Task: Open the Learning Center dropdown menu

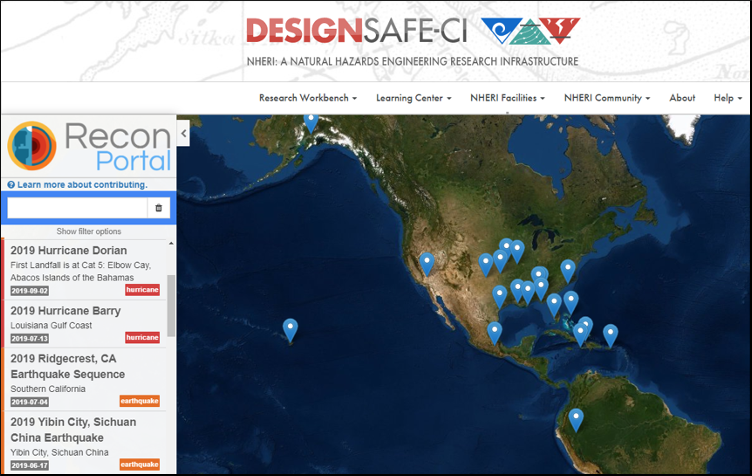Action: pos(413,98)
